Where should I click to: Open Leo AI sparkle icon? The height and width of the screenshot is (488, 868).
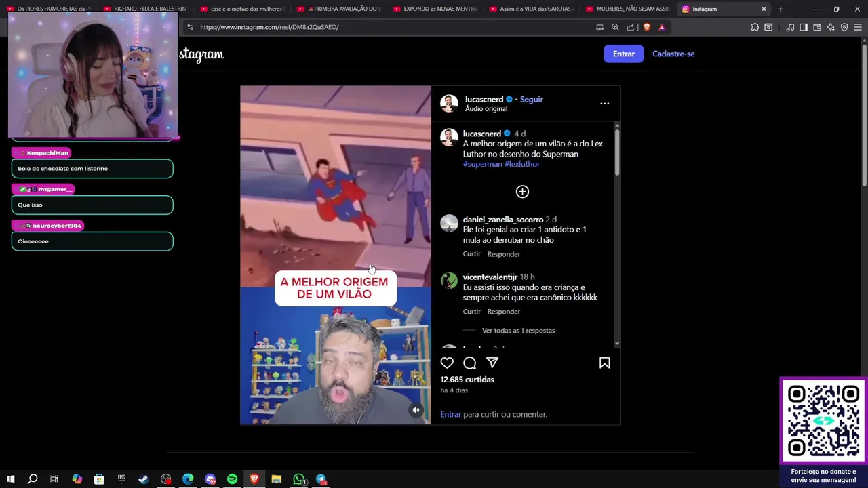click(x=831, y=27)
